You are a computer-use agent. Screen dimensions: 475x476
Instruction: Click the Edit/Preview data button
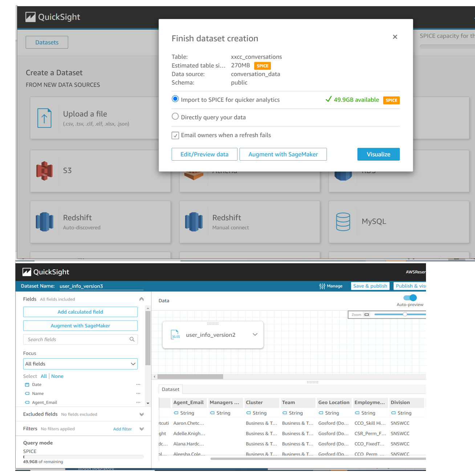coord(204,154)
